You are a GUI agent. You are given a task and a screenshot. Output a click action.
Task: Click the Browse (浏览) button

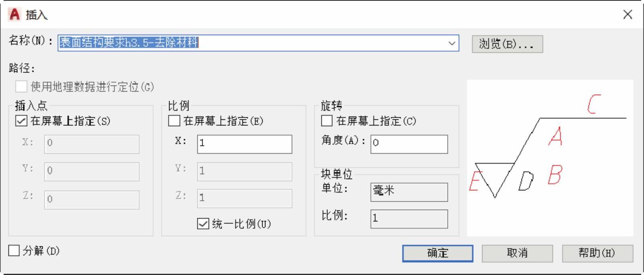(507, 44)
